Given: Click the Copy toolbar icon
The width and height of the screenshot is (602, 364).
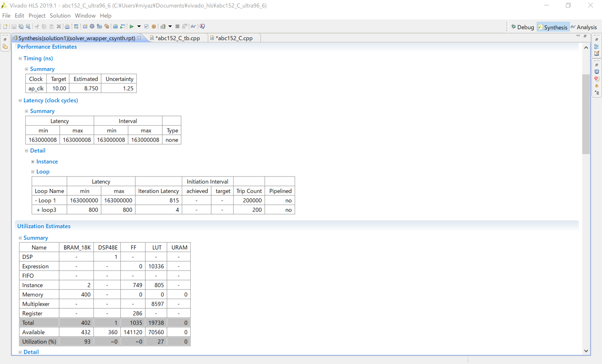Looking at the screenshot, I should (44, 26).
